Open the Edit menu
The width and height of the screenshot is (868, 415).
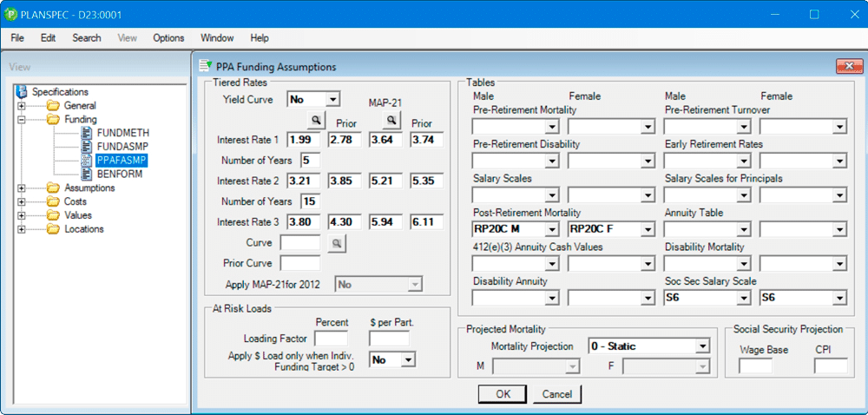(48, 38)
